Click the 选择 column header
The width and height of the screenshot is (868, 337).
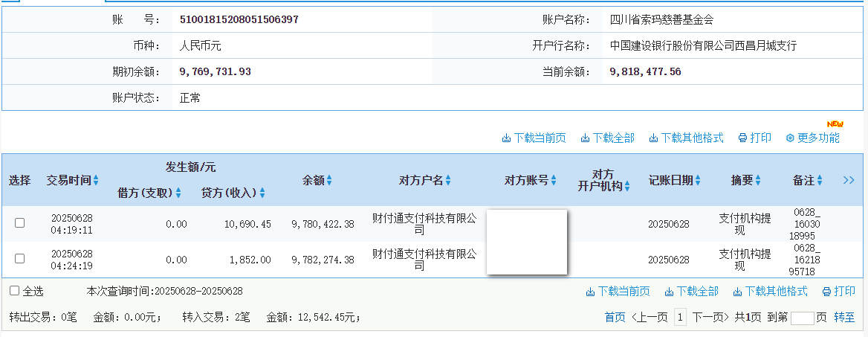(19, 180)
